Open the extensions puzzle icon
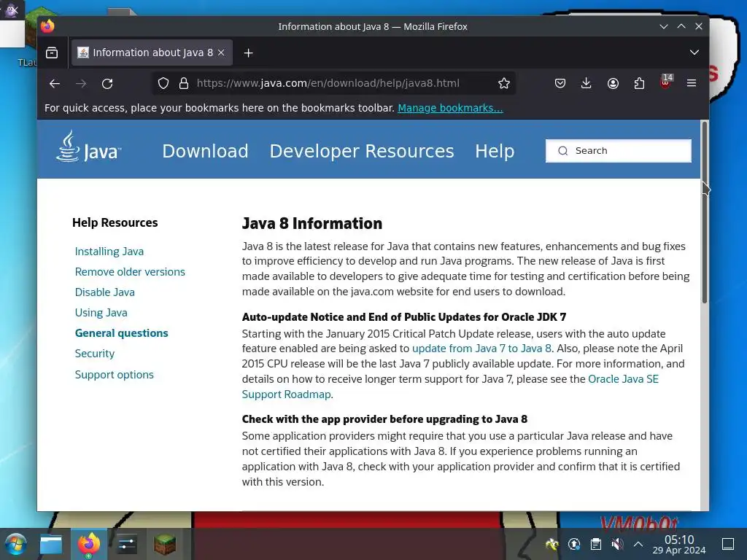The image size is (747, 560). pos(639,83)
